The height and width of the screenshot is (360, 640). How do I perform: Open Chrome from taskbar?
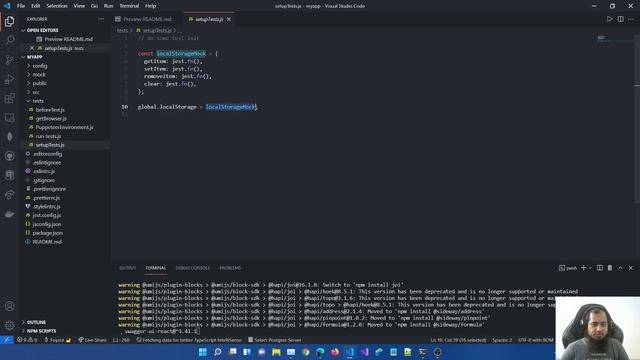tap(306, 352)
